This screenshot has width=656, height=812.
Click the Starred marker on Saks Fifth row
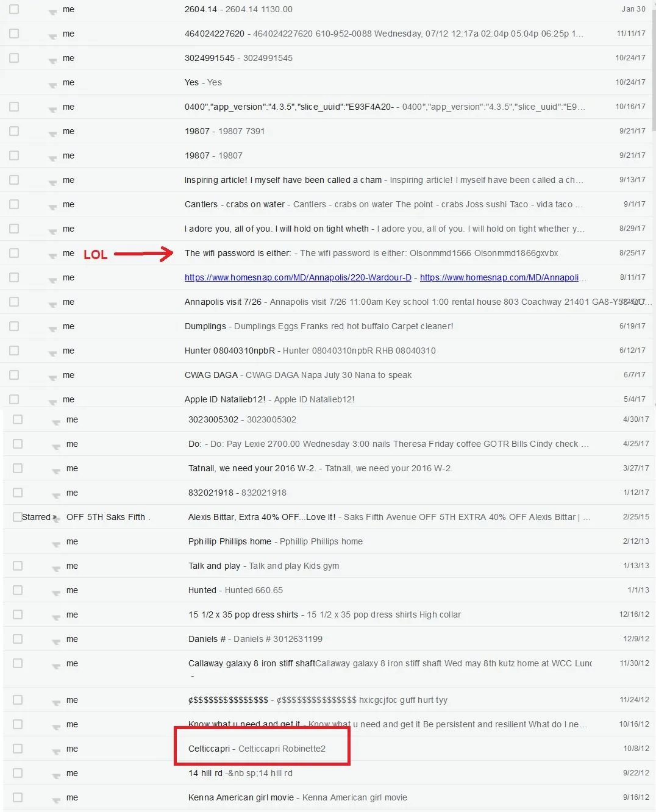[x=39, y=517]
